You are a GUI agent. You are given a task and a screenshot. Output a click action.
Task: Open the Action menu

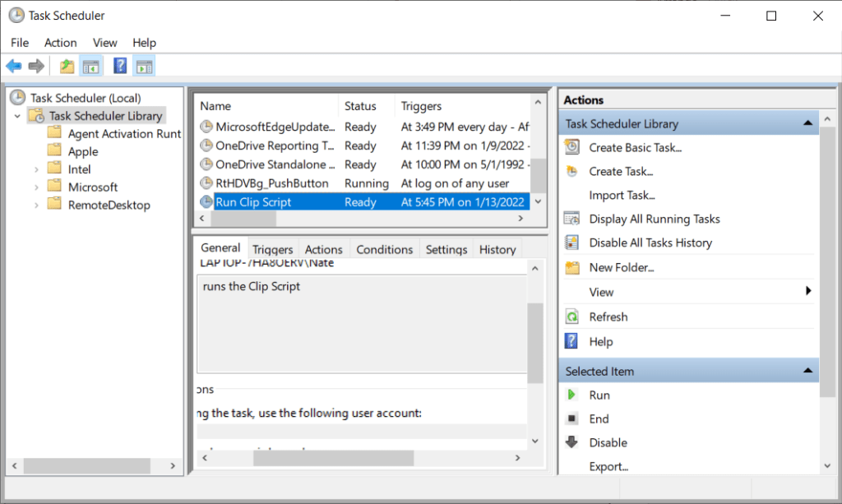pyautogui.click(x=60, y=43)
